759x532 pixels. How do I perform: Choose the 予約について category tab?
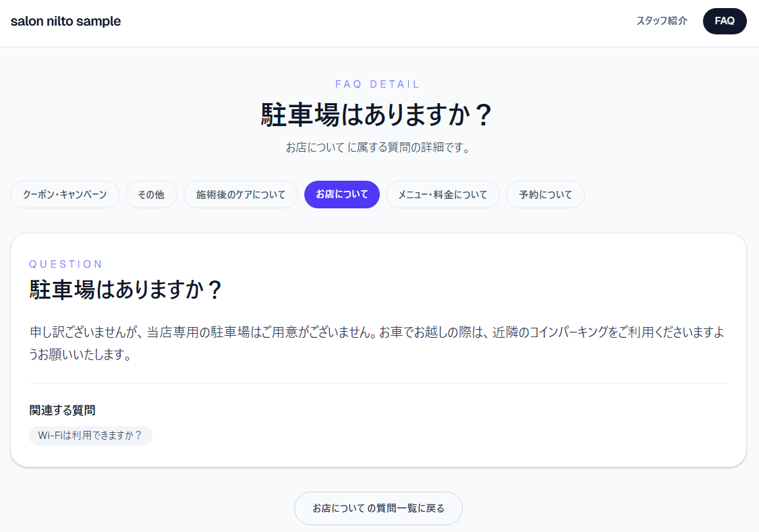point(545,195)
